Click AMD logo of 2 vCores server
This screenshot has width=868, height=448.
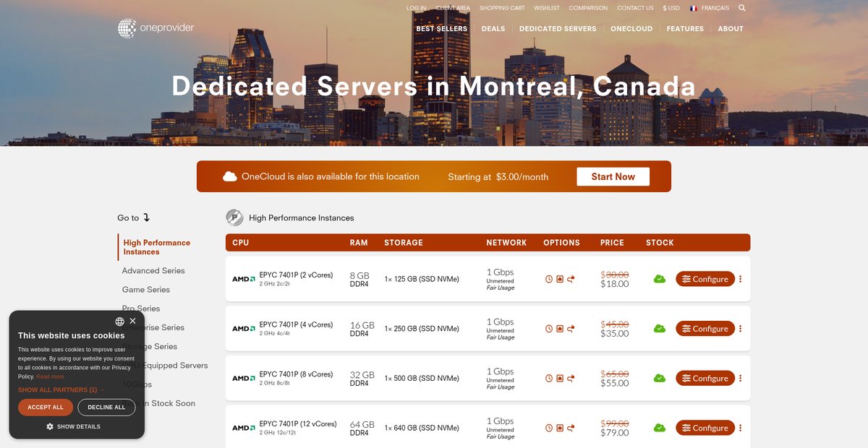[244, 279]
